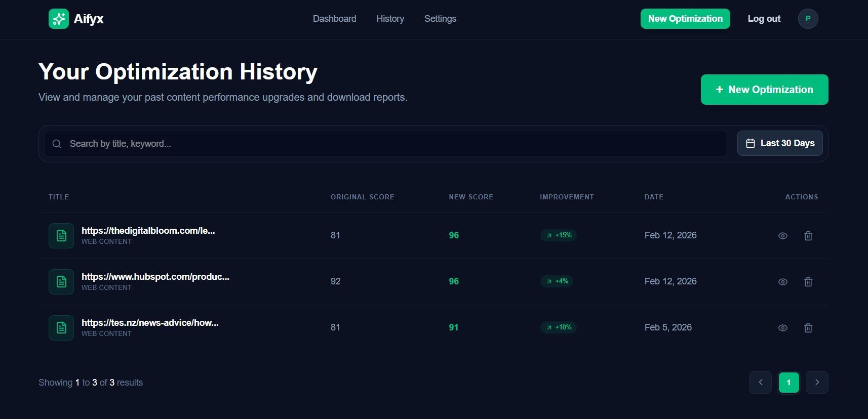Click the DATE column header
The image size is (868, 419).
[654, 197]
